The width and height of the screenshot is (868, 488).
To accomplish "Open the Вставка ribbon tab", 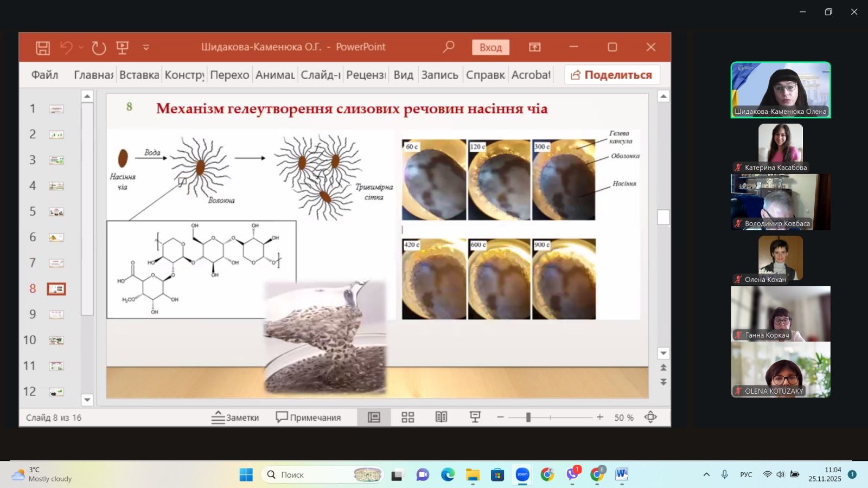I will (x=139, y=75).
